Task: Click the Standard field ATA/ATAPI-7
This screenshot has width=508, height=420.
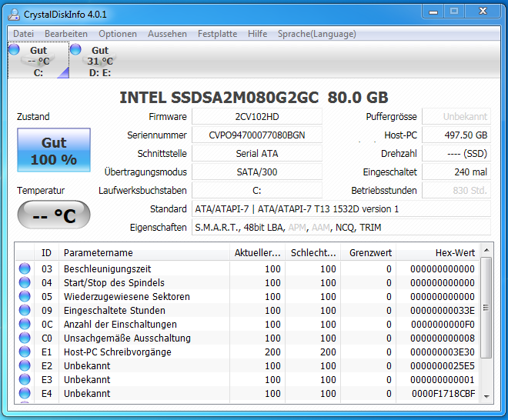Action: point(341,209)
